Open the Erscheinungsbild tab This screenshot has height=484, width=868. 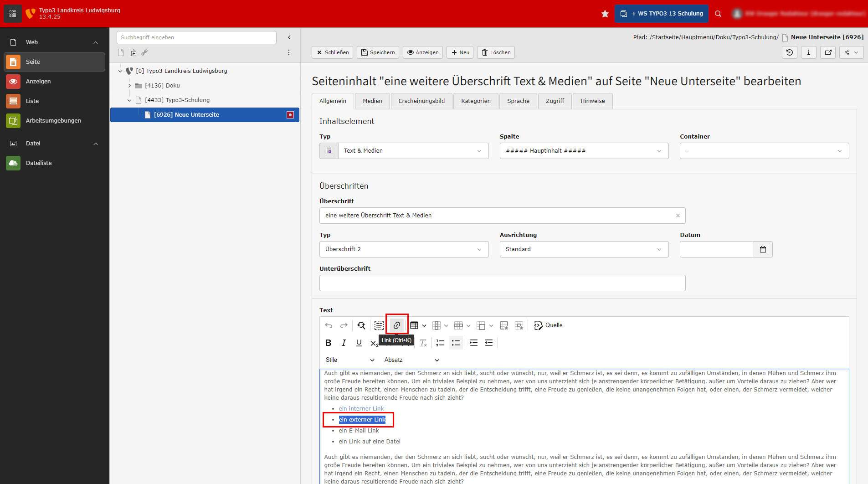click(x=421, y=101)
